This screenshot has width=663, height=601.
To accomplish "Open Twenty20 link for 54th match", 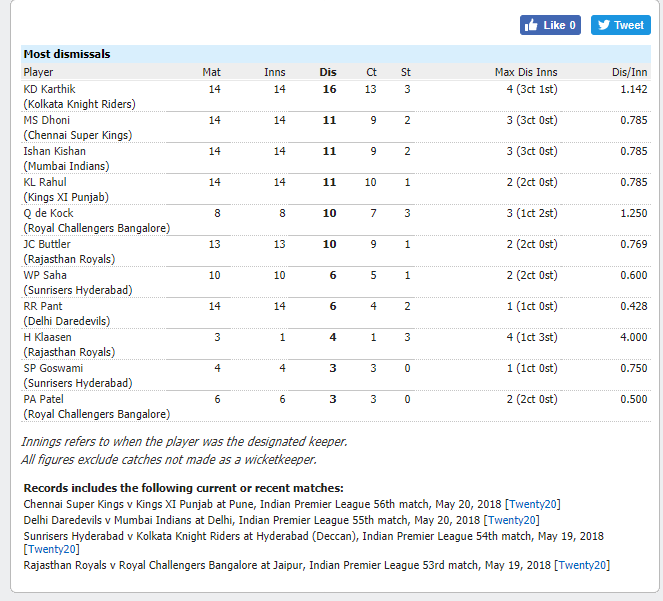I will tap(52, 549).
